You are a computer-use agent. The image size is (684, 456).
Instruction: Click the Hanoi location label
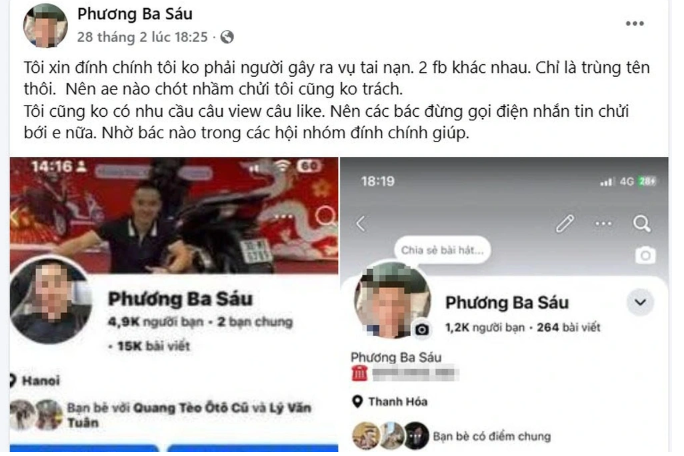[x=41, y=381]
